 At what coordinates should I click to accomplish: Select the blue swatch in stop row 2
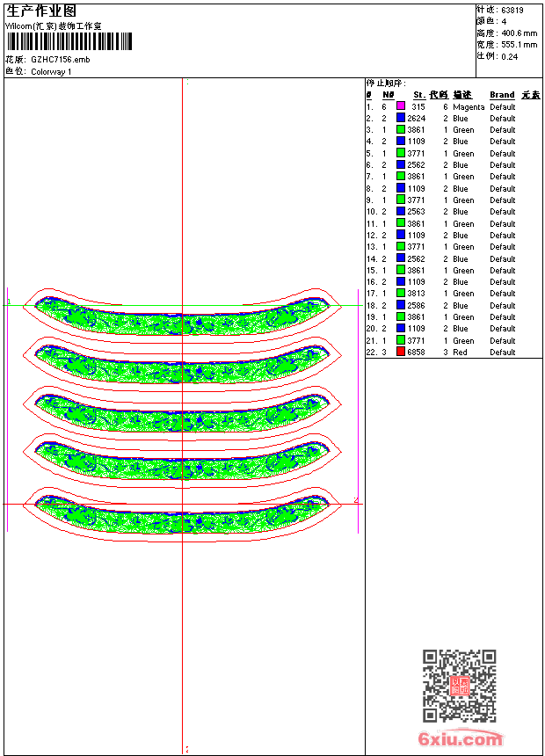(401, 118)
